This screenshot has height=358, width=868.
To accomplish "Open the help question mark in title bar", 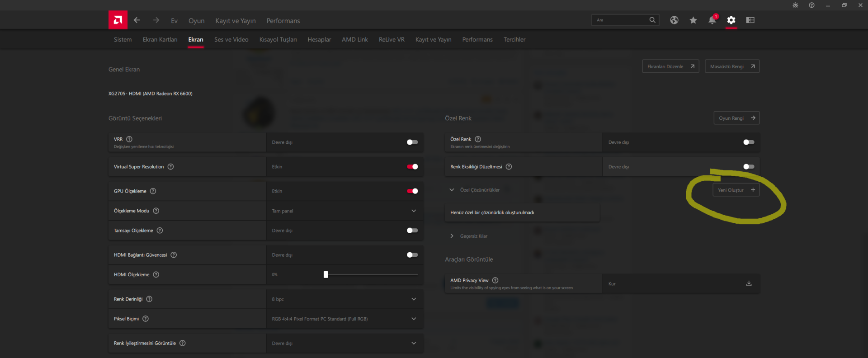I will pyautogui.click(x=811, y=5).
